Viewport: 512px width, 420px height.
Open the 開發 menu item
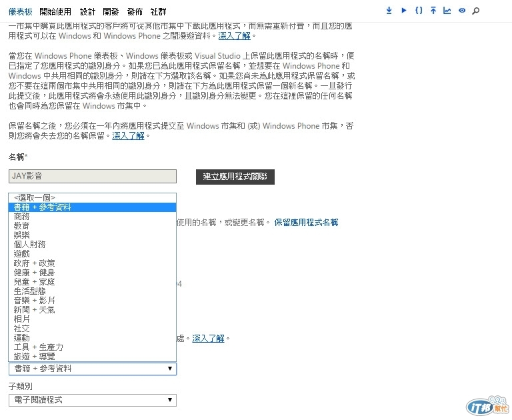click(x=111, y=12)
